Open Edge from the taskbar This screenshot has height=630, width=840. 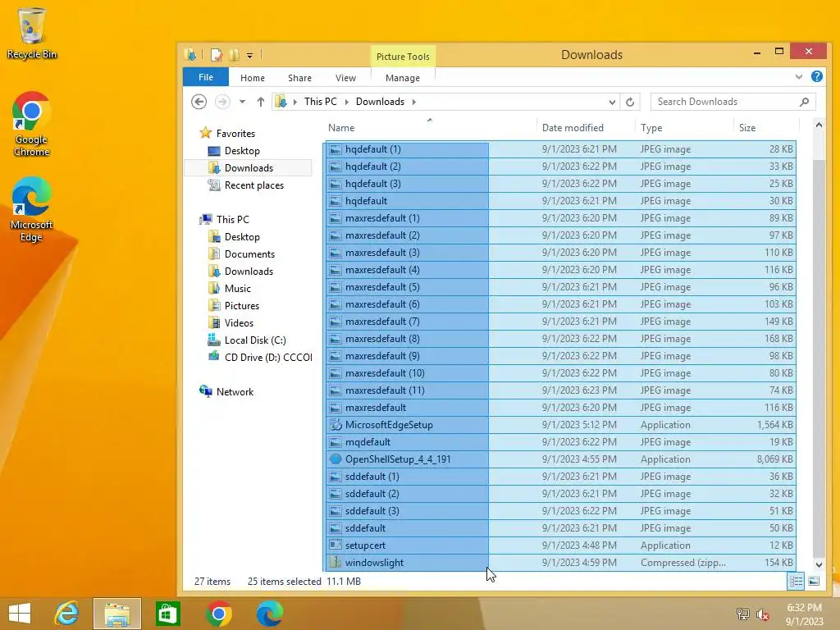(269, 614)
